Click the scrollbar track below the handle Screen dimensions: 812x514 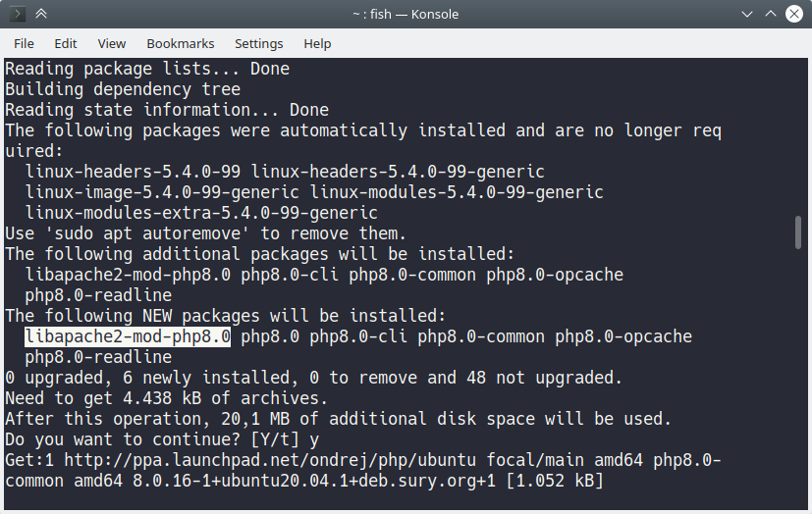[x=798, y=392]
